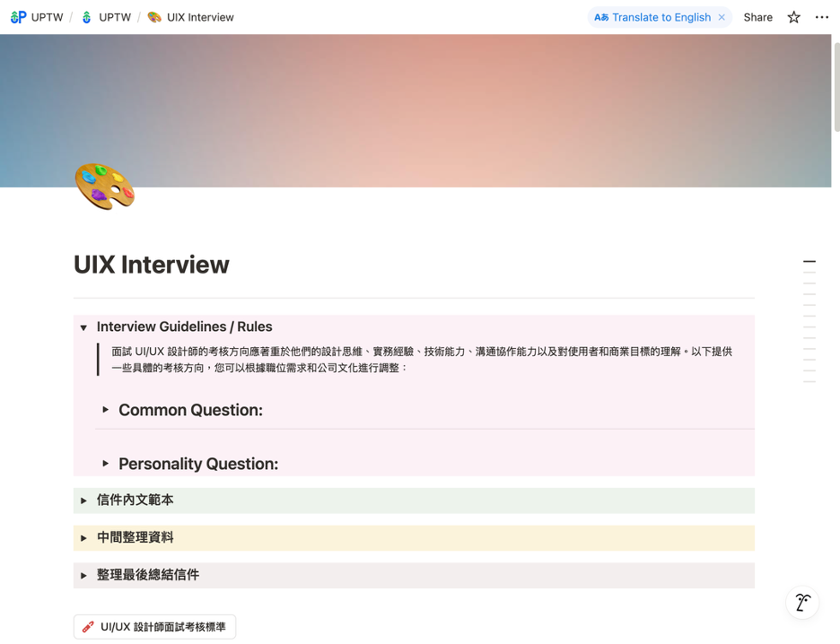The height and width of the screenshot is (644, 840).
Task: Click the pencil icon on UI/UX 設計師面試考核標準
Action: (x=88, y=627)
